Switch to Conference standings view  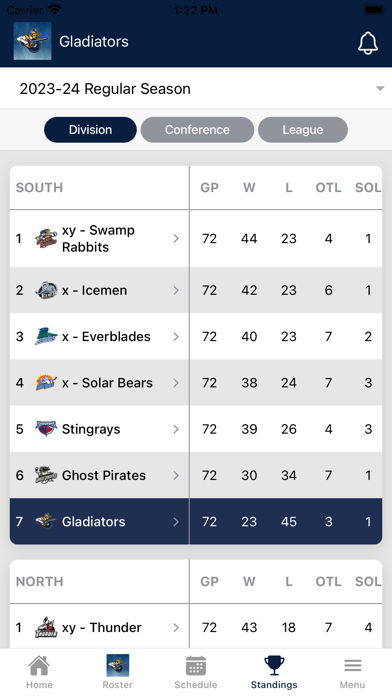point(197,130)
